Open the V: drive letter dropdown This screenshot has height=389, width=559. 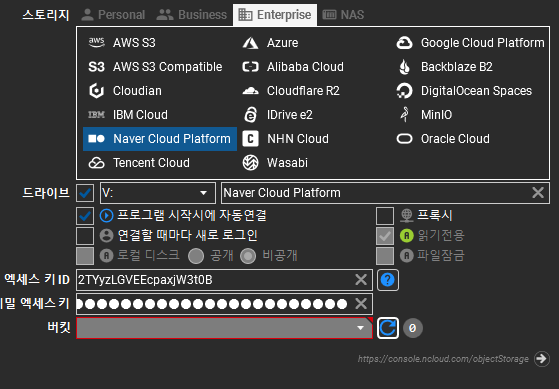pos(158,193)
